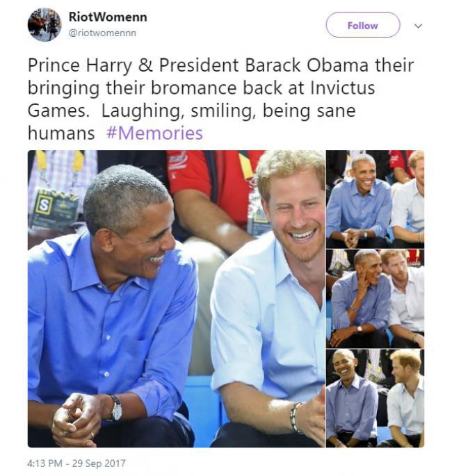452x476 pixels.
Task: Click the 'Prince Harry & President' tweet line
Action: [221, 65]
